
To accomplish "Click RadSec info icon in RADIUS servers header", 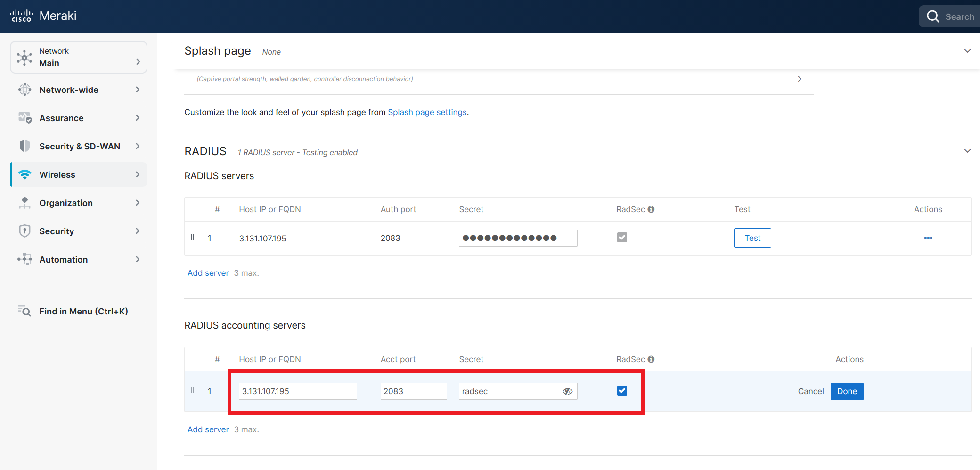I will click(651, 209).
